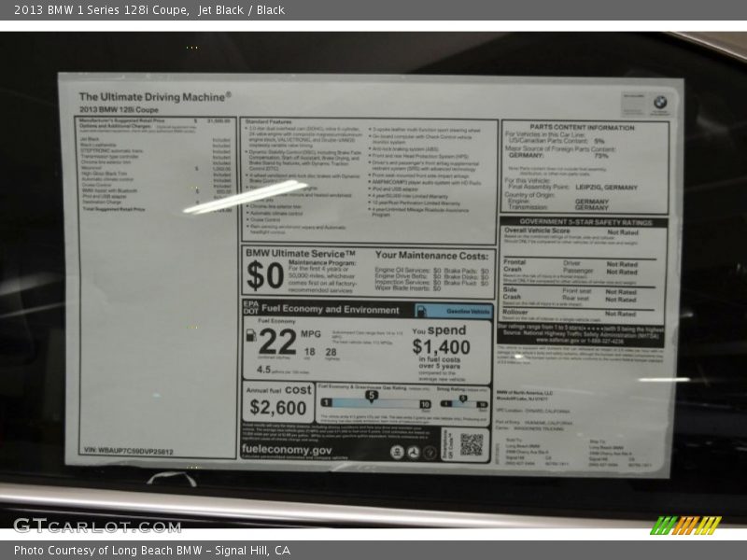Click the Photo Courtesy of Long Beach BMW caption
The image size is (747, 560).
(152, 551)
